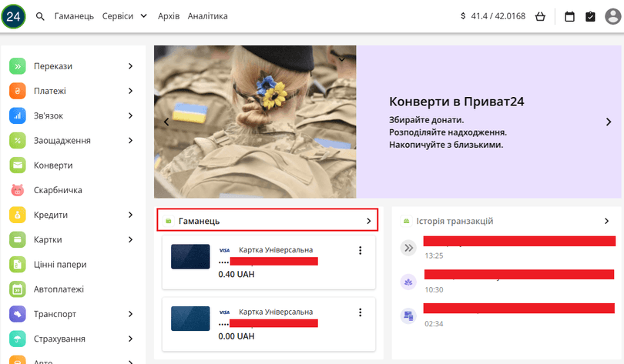This screenshot has width=624, height=364.
Task: Select Конверти in the sidebar
Action: coord(53,165)
